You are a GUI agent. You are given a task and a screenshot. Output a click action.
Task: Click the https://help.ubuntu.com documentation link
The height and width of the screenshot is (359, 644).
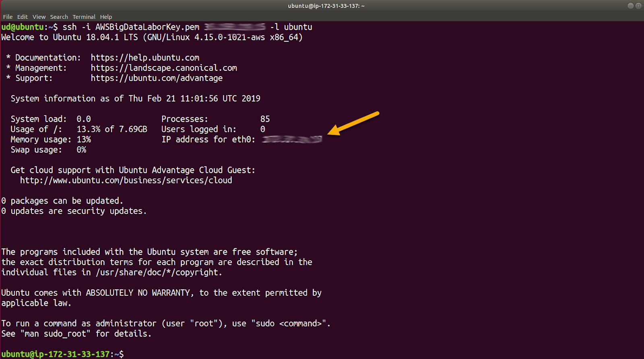[145, 58]
